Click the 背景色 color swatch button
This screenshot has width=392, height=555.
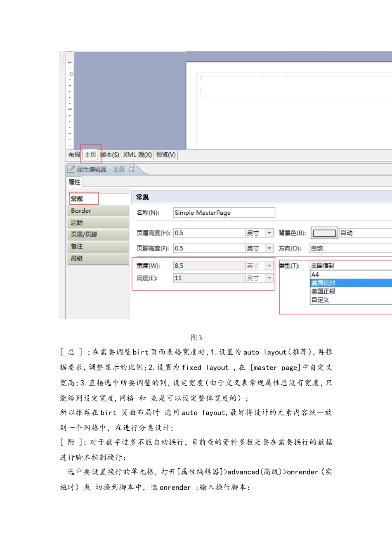[x=324, y=233]
